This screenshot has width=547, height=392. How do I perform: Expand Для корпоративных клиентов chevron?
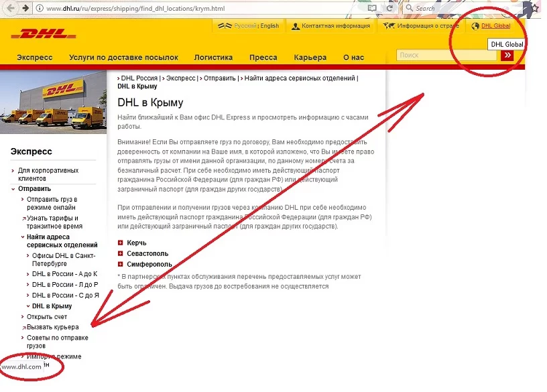pos(13,171)
